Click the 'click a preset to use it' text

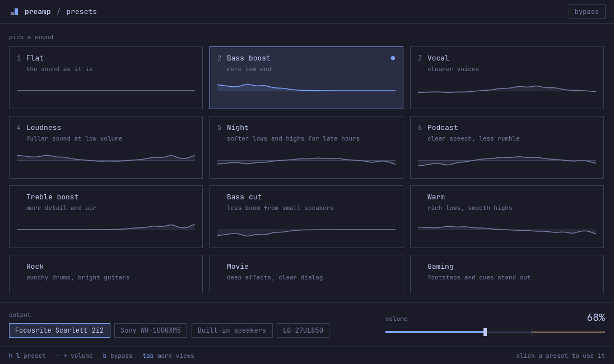pyautogui.click(x=561, y=356)
